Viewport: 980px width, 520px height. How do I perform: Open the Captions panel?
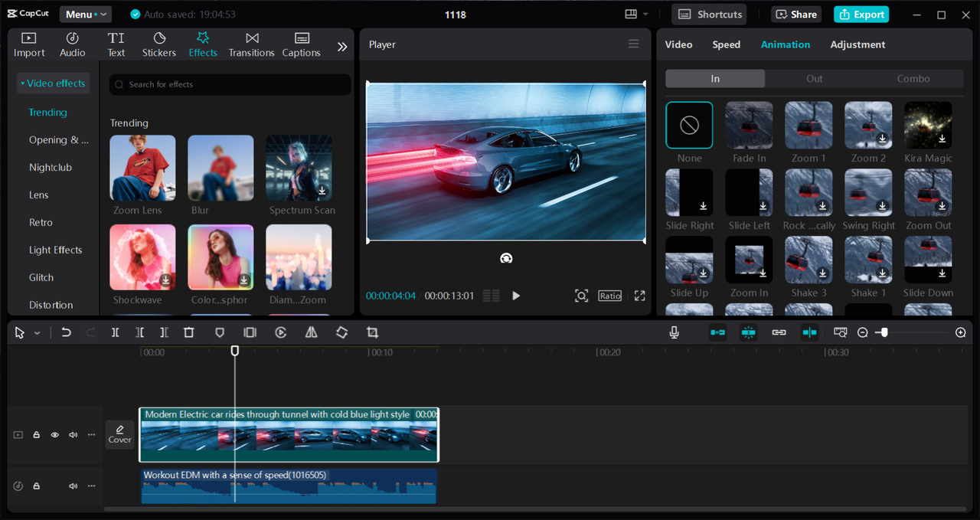301,45
